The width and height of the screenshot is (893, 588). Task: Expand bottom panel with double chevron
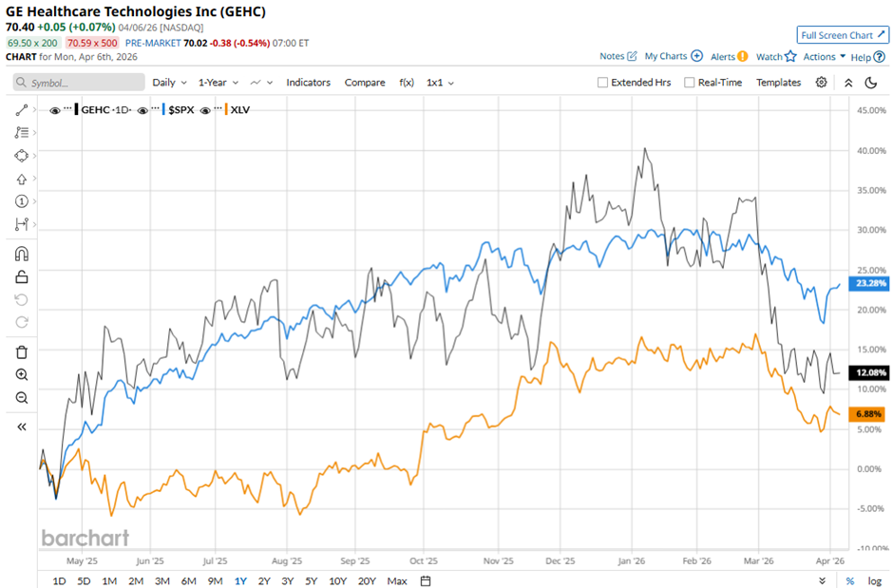[822, 580]
